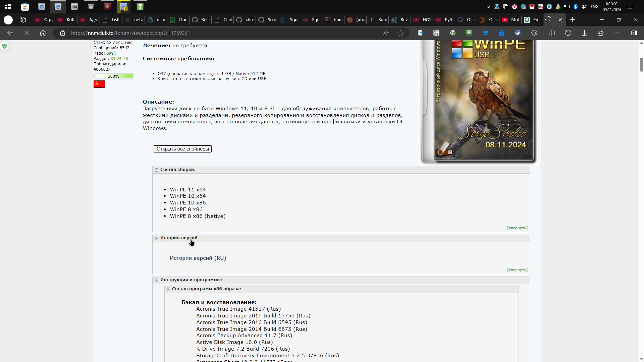This screenshot has width=644, height=362.
Task: Click the scrollbar down arrow
Action: pyautogui.click(x=641, y=359)
